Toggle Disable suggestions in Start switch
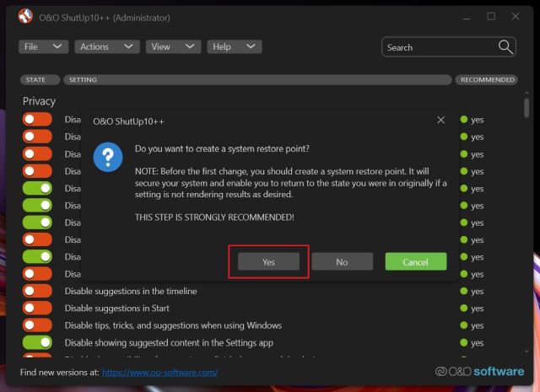The image size is (540, 392). coord(37,308)
